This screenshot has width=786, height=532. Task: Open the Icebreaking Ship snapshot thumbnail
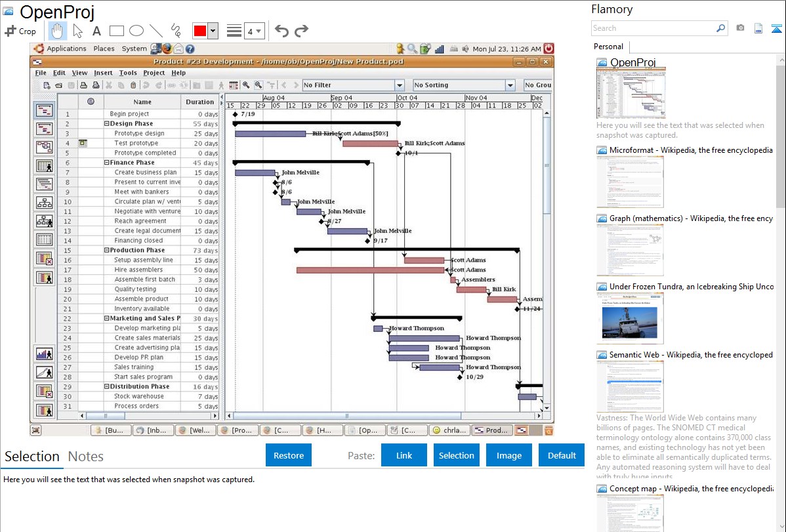pos(630,319)
